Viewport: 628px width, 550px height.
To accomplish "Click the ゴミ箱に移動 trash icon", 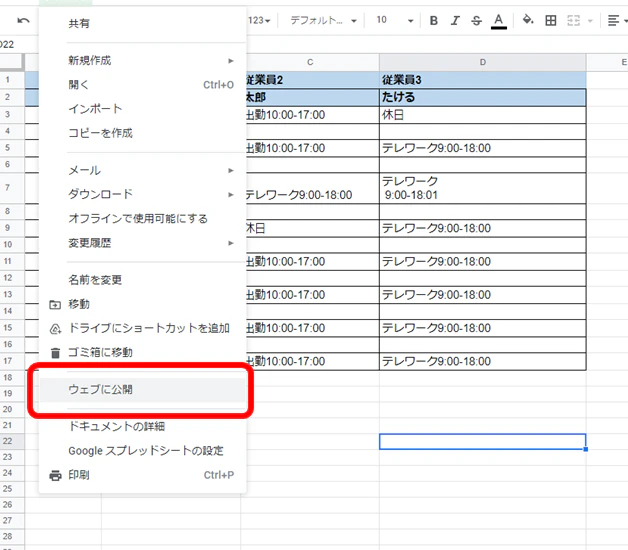I will (55, 353).
